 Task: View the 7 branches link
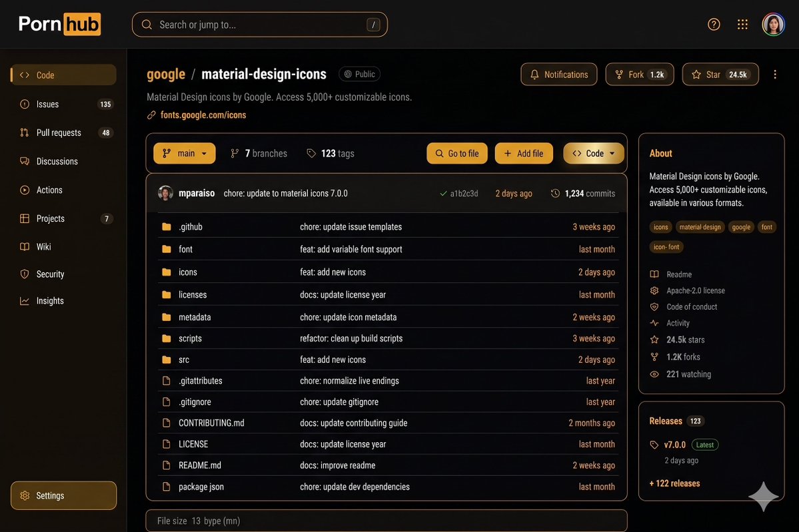259,153
